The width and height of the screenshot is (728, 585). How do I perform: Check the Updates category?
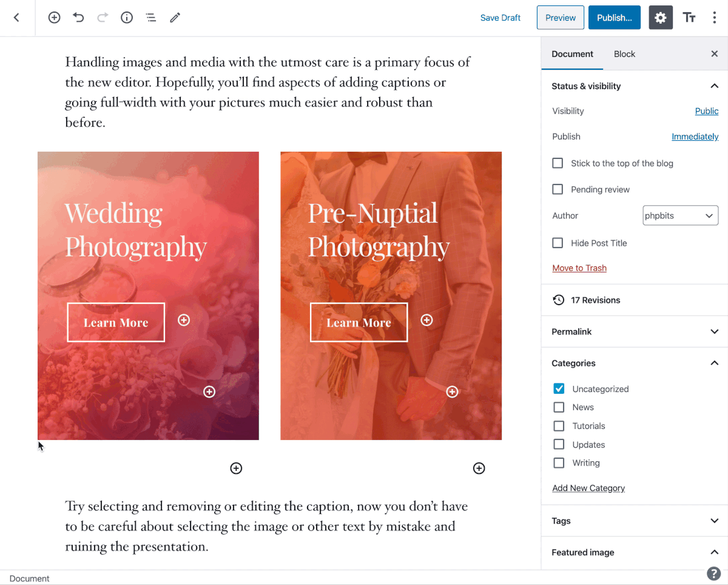coord(559,444)
